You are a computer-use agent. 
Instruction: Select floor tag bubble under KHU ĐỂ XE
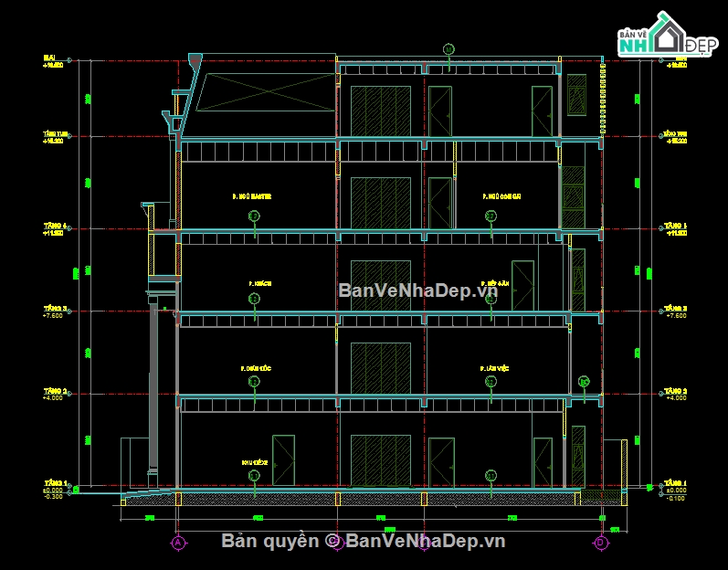pos(254,476)
